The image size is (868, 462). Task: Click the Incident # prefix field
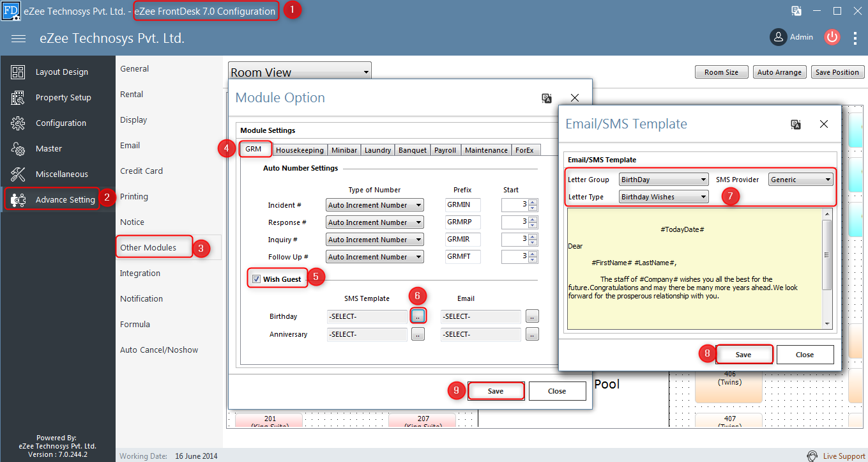pyautogui.click(x=463, y=205)
